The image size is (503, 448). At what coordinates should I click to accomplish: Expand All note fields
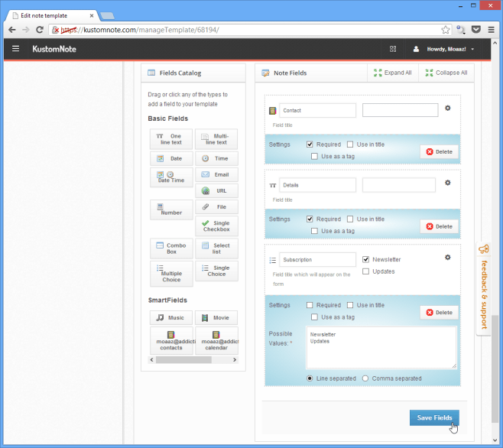pyautogui.click(x=393, y=73)
